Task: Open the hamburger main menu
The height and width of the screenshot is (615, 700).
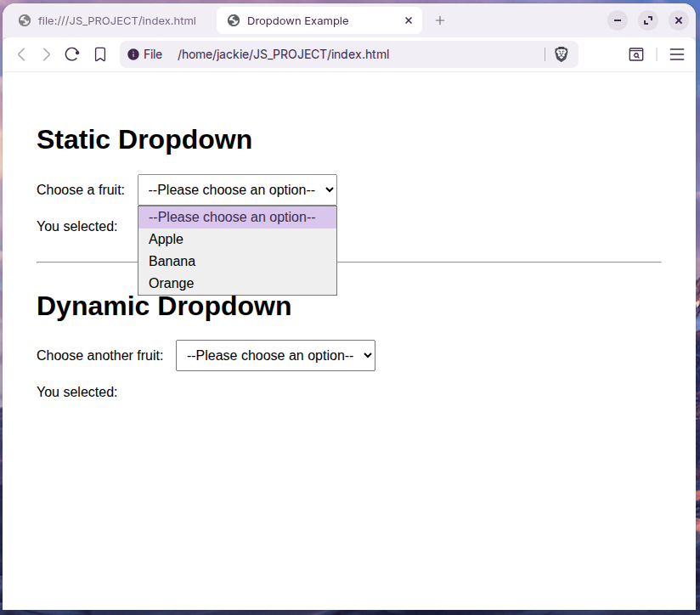Action: click(677, 54)
